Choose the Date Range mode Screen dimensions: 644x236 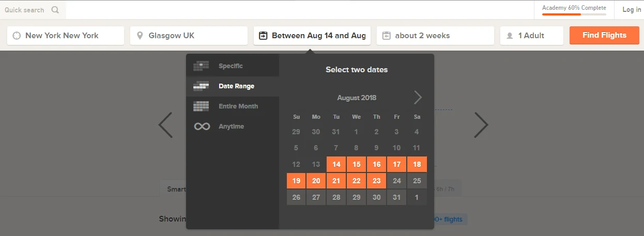pos(236,86)
